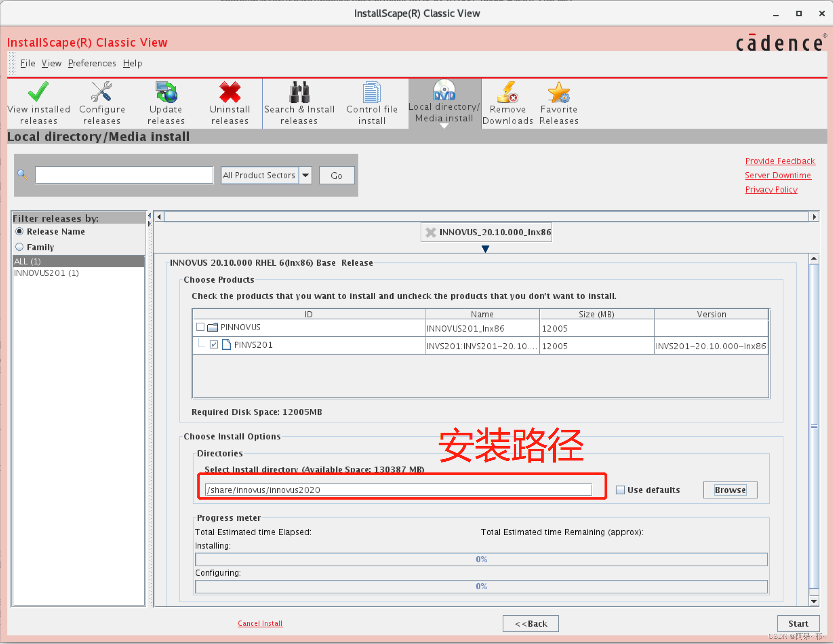
Task: Click the install directory path field
Action: click(398, 490)
